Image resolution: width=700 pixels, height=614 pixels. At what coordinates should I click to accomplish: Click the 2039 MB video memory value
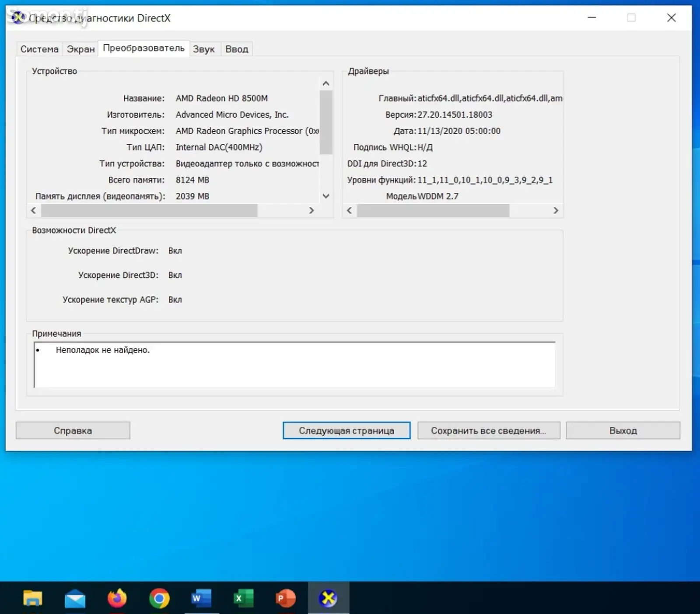[x=192, y=196]
